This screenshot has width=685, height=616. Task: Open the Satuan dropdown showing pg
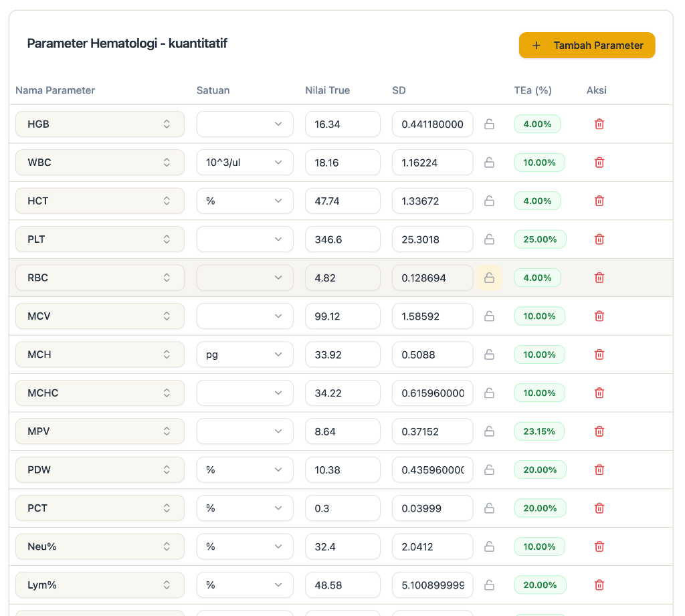click(245, 354)
